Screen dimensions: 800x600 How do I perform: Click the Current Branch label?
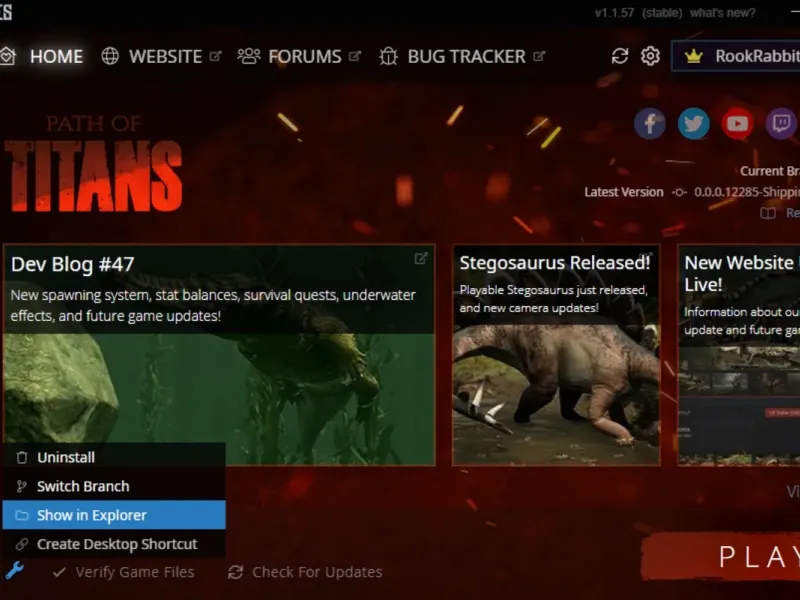point(770,171)
